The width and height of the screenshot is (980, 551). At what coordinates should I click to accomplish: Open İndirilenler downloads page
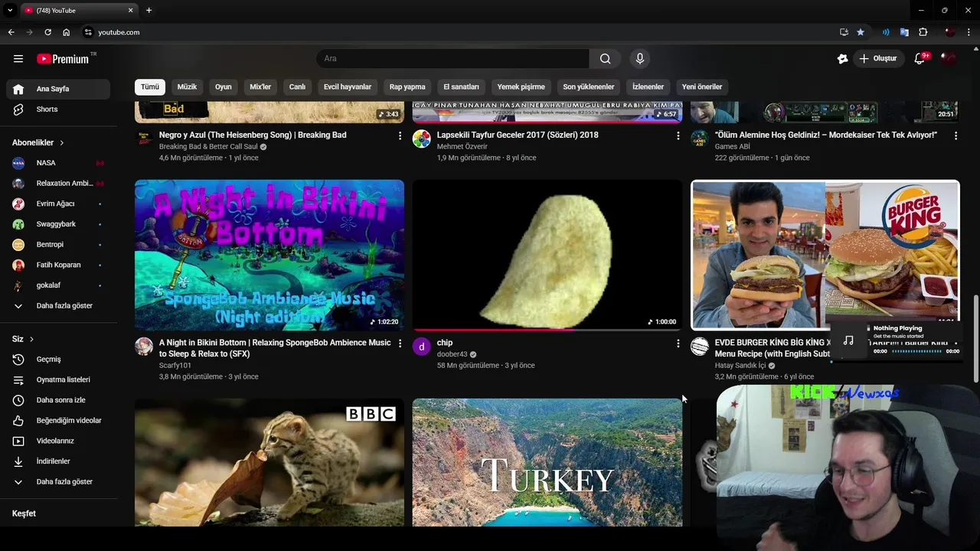coord(58,461)
